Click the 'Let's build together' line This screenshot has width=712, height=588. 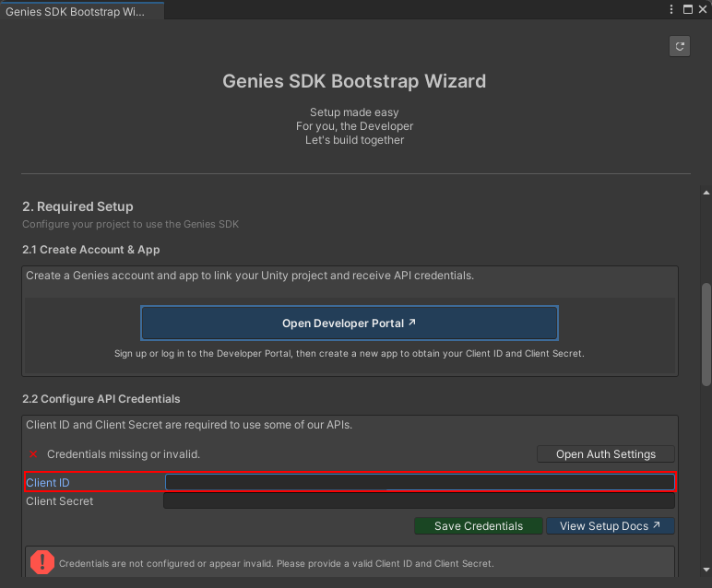pyautogui.click(x=354, y=140)
